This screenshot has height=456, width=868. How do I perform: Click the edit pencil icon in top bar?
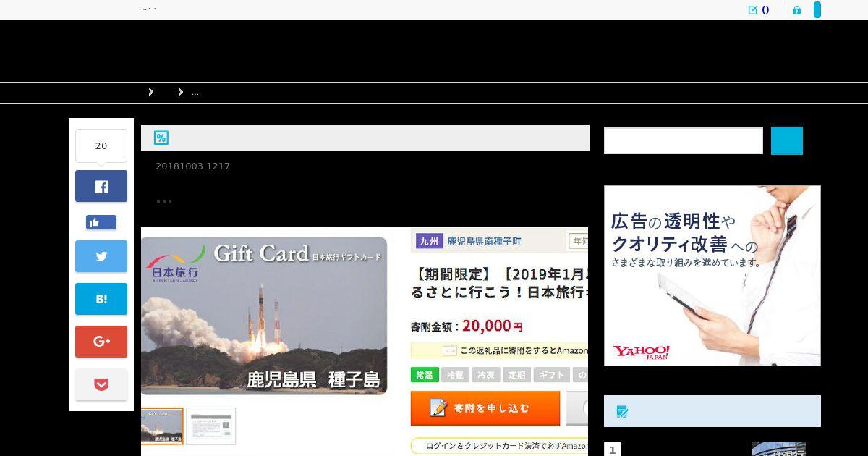752,10
